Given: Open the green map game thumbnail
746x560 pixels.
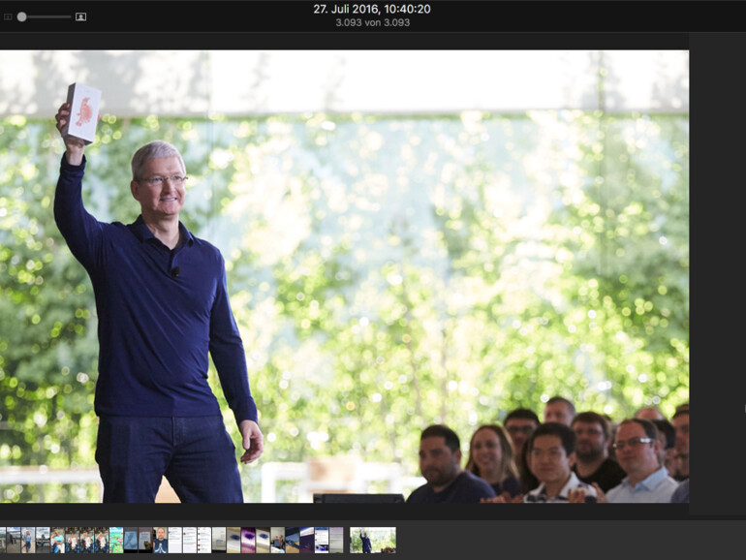Looking at the screenshot, I should coord(116,540).
